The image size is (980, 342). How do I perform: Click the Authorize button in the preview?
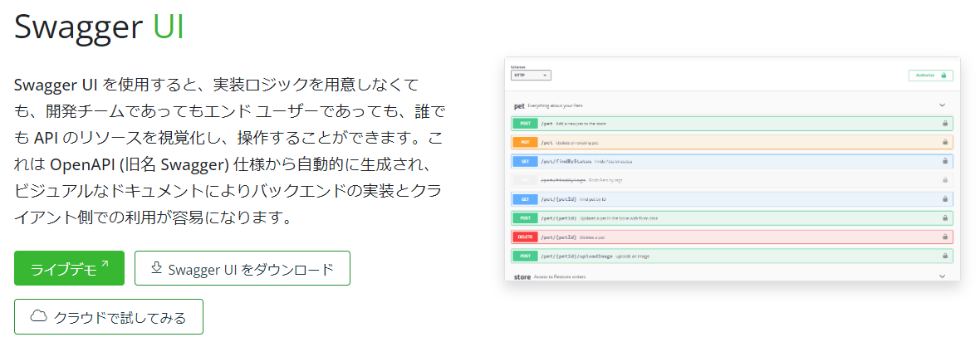[931, 76]
